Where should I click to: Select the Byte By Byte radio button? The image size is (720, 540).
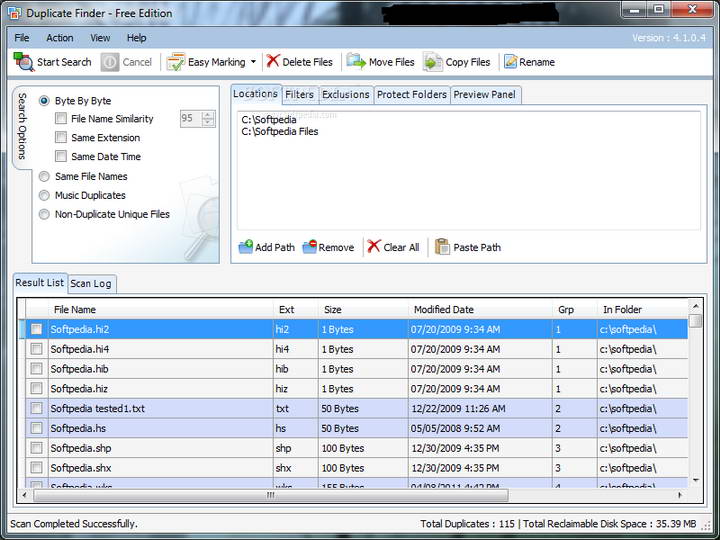point(44,101)
